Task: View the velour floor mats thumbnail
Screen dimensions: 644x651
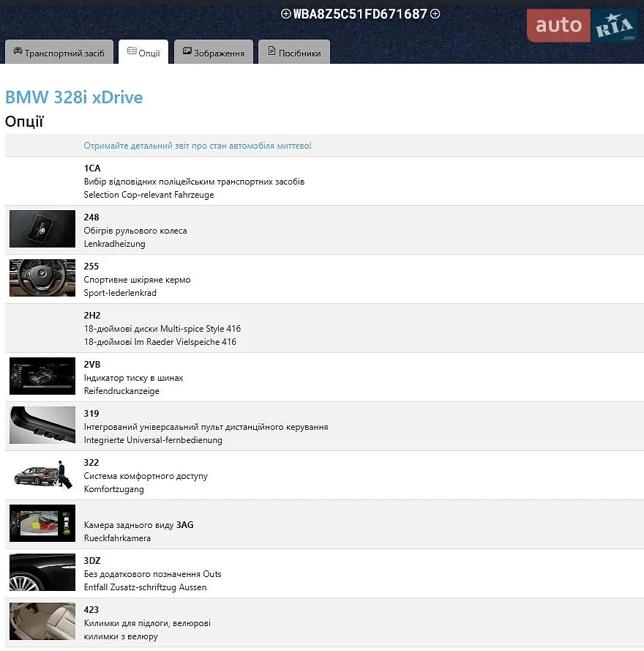Action: coord(42,621)
